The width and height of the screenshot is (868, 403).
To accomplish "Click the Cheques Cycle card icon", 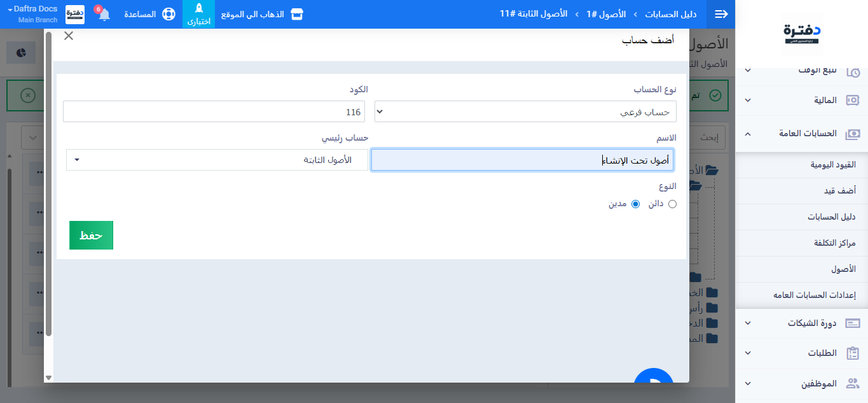I will pyautogui.click(x=853, y=323).
